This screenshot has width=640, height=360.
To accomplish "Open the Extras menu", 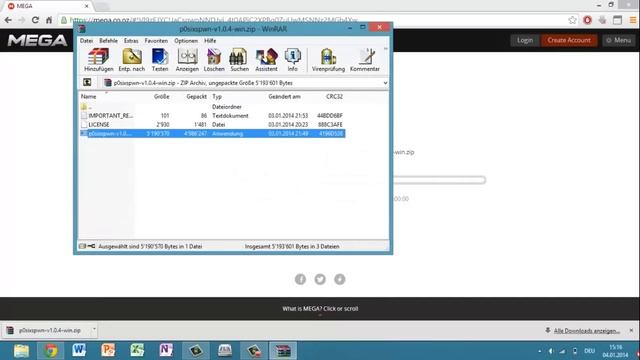I will (131, 41).
